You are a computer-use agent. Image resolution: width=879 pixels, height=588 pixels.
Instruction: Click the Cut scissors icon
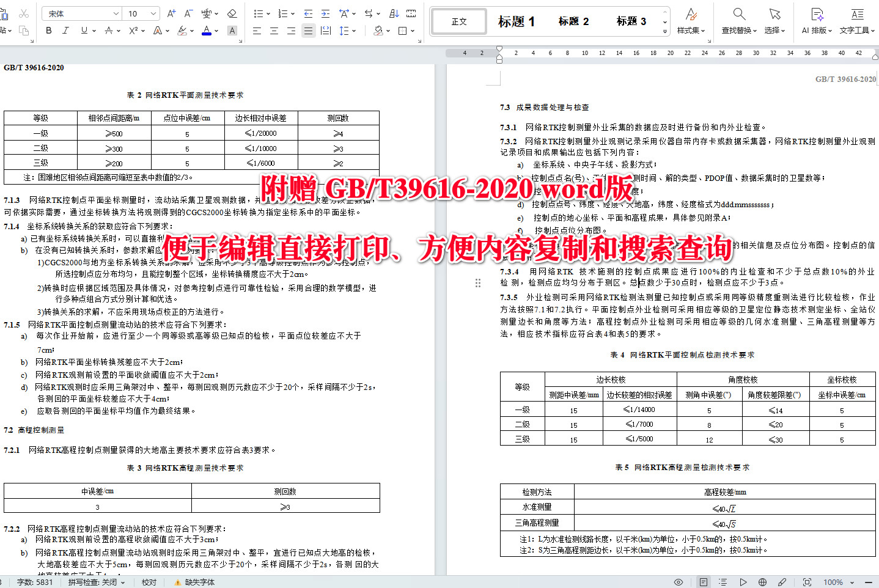24,13
